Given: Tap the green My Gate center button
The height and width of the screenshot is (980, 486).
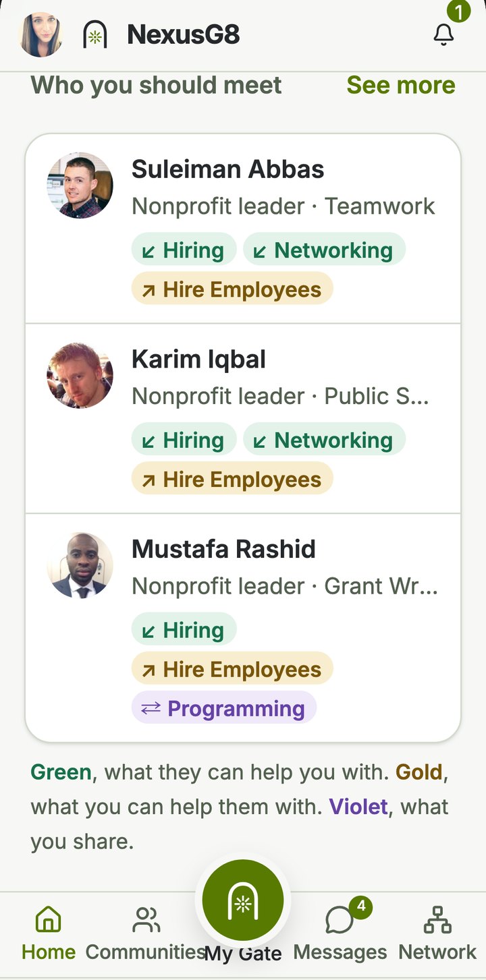Looking at the screenshot, I should tap(243, 900).
